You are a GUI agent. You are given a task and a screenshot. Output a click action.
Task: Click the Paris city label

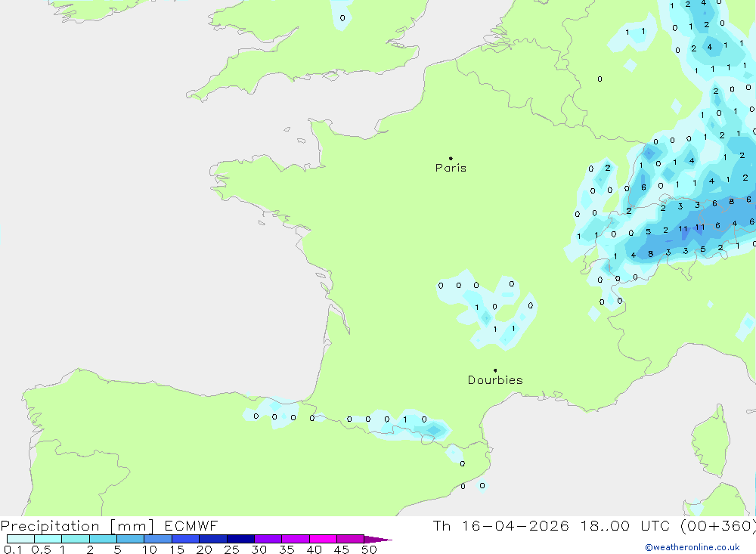tap(451, 169)
